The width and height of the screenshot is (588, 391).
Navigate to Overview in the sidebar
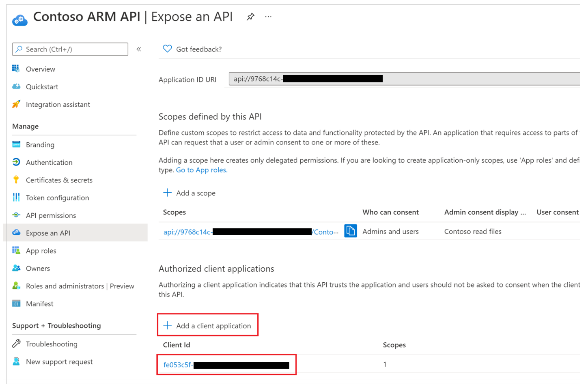tap(40, 69)
